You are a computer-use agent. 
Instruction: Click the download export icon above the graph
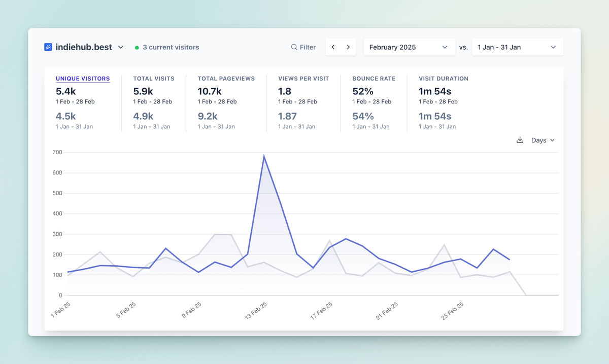point(520,140)
